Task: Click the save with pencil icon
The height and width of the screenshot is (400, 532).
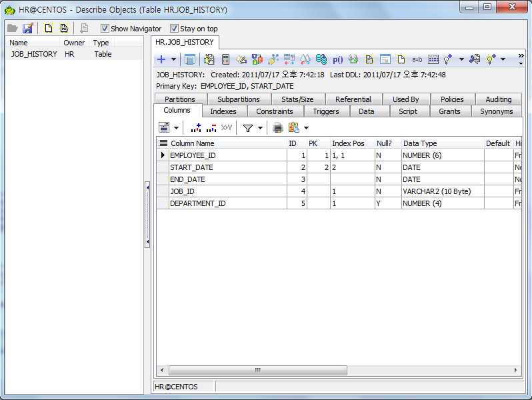Action: click(28, 29)
